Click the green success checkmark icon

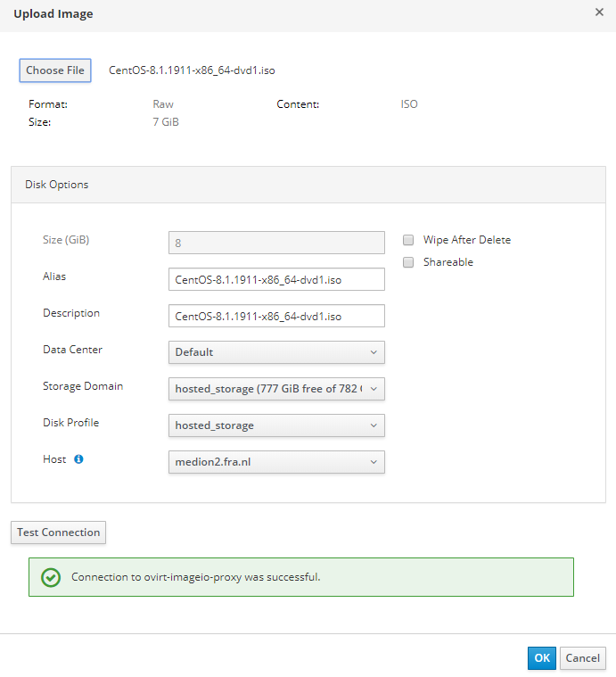[x=51, y=577]
